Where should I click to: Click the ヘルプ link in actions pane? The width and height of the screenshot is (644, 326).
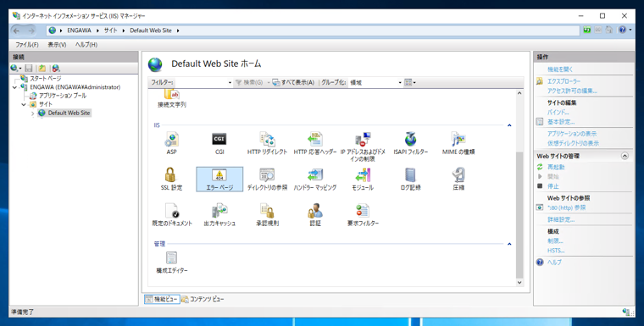pyautogui.click(x=554, y=262)
